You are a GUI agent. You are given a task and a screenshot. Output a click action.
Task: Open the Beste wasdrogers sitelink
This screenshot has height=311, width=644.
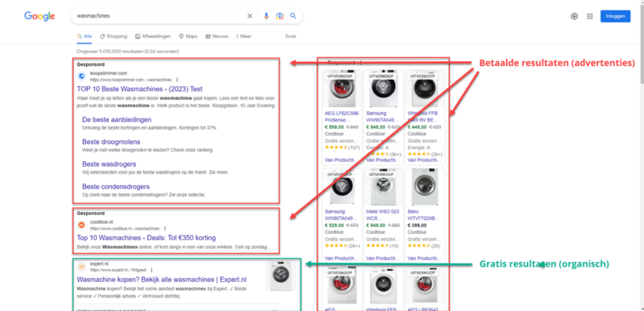click(109, 164)
